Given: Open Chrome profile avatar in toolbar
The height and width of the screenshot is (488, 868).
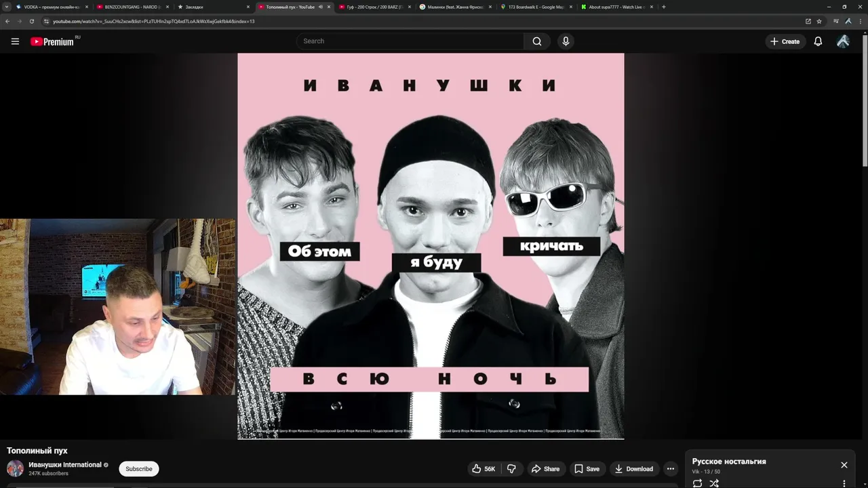Looking at the screenshot, I should (x=847, y=21).
